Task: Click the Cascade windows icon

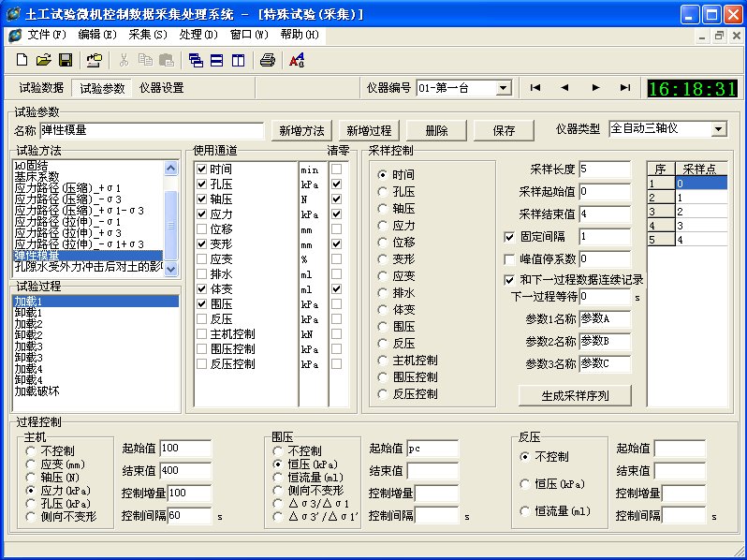Action: 196,60
